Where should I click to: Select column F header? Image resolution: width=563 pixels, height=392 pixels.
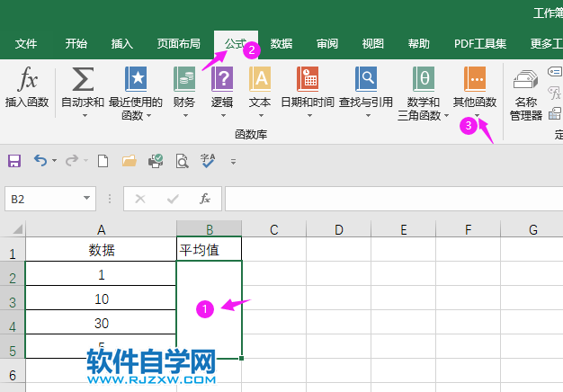tap(468, 229)
